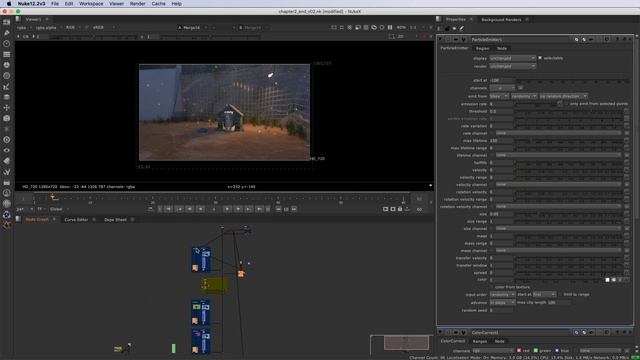The width and height of the screenshot is (640, 360).
Task: Click the start at input field
Action: (501, 80)
